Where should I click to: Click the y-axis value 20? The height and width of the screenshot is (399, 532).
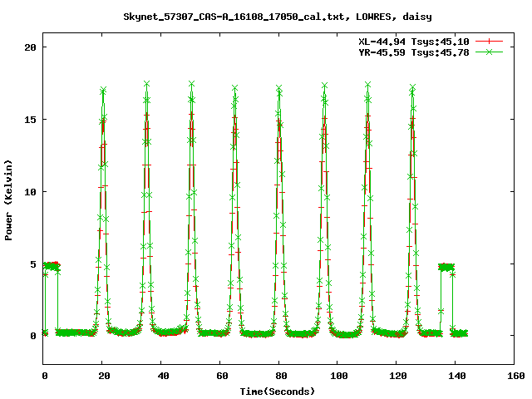pos(30,47)
